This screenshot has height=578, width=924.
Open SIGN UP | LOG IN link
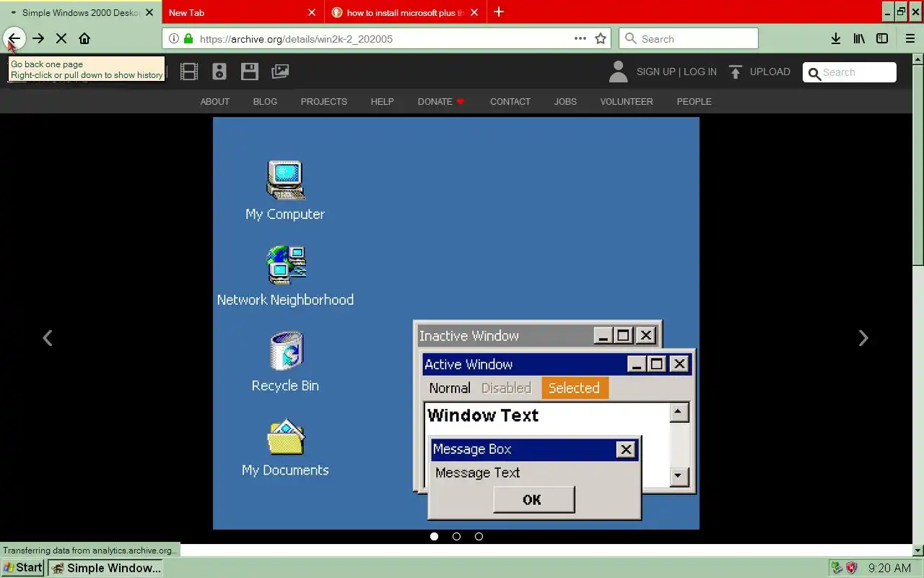[676, 72]
